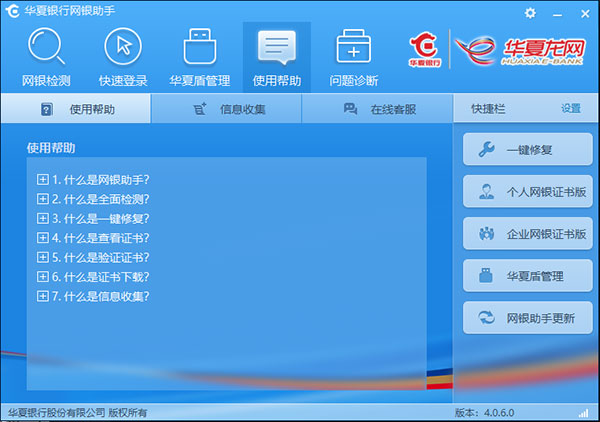This screenshot has width=600, height=422.
Task: Expand item 5. 什么是验证证书?
Action: pos(42,257)
